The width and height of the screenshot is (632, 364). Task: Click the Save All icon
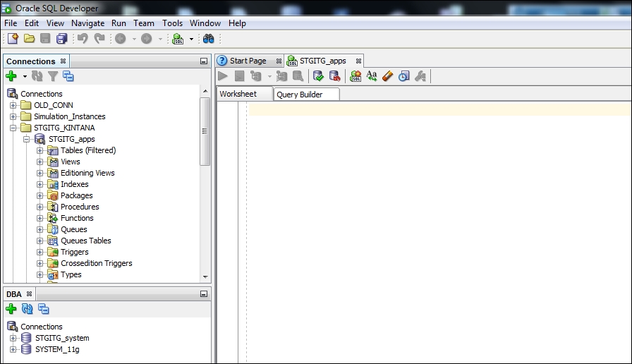(x=61, y=39)
